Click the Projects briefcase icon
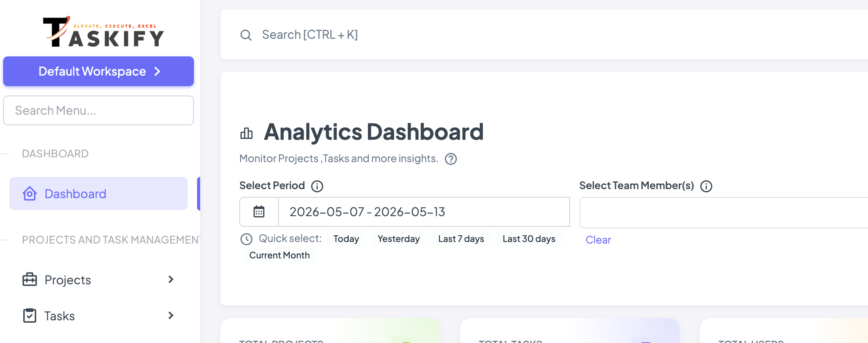 [30, 280]
